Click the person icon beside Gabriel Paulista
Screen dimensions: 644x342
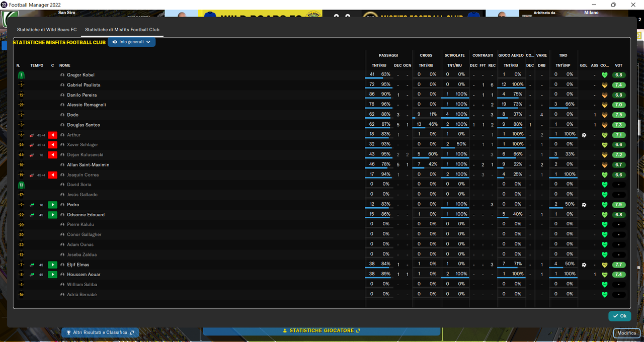(62, 85)
